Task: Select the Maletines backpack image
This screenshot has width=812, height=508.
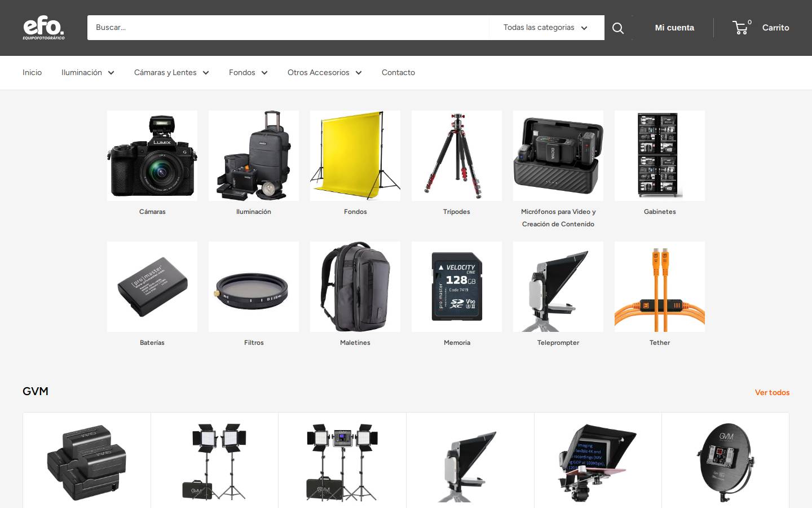Action: (x=355, y=287)
